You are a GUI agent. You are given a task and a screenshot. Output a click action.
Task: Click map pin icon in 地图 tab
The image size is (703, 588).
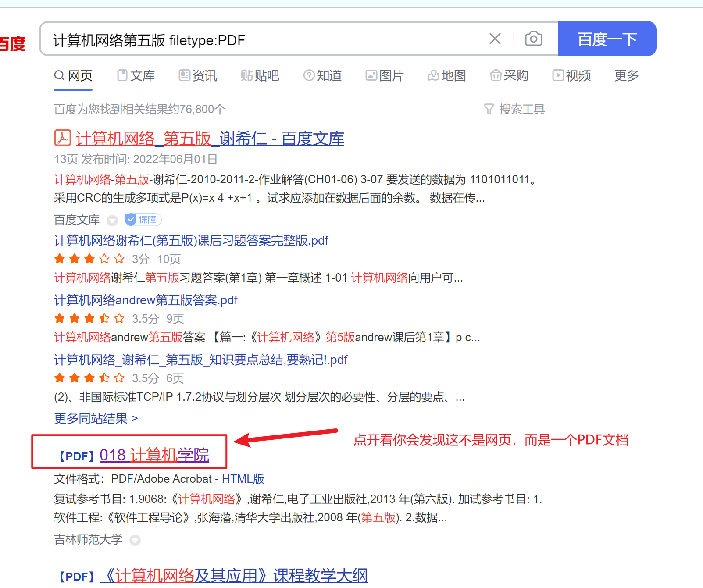[x=433, y=75]
